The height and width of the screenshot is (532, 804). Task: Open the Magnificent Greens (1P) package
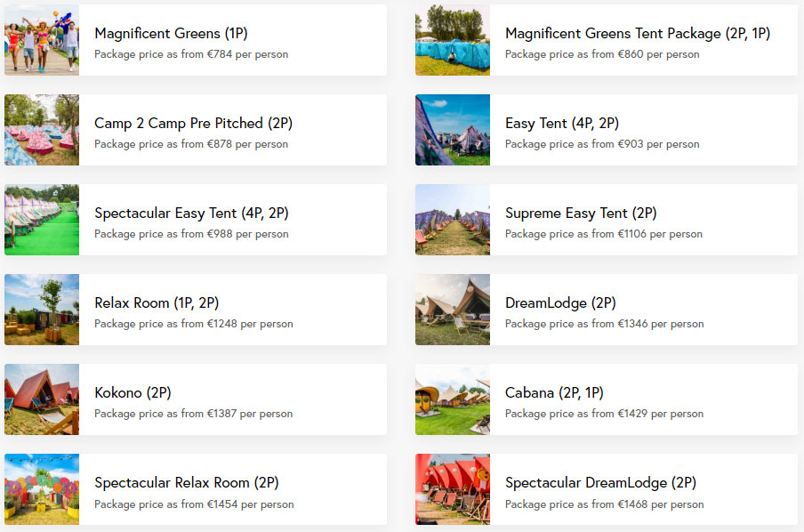(x=196, y=40)
